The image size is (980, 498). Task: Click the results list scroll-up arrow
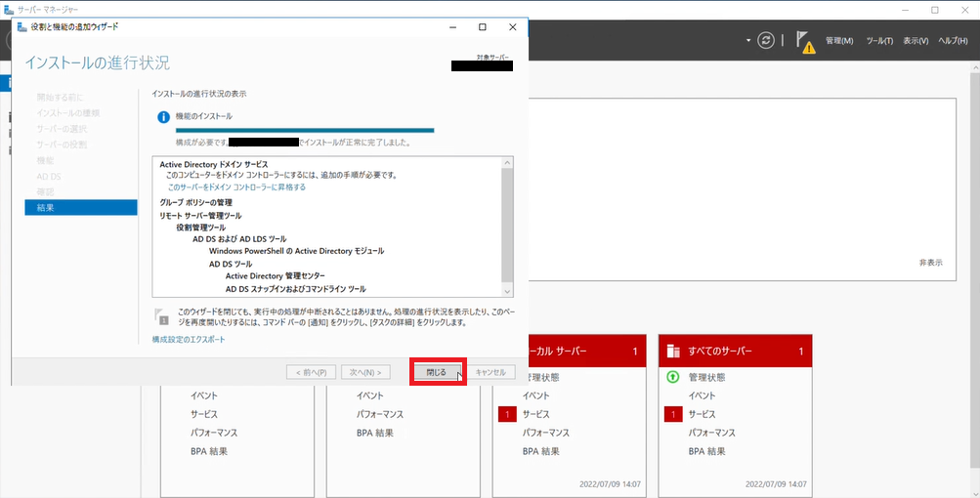click(507, 162)
